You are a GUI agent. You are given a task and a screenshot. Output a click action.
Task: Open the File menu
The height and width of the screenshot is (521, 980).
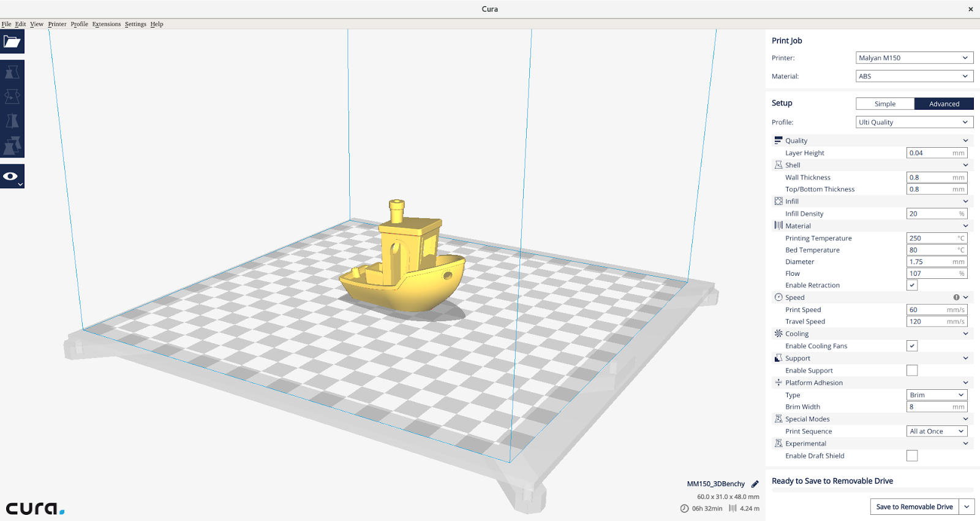[x=6, y=24]
